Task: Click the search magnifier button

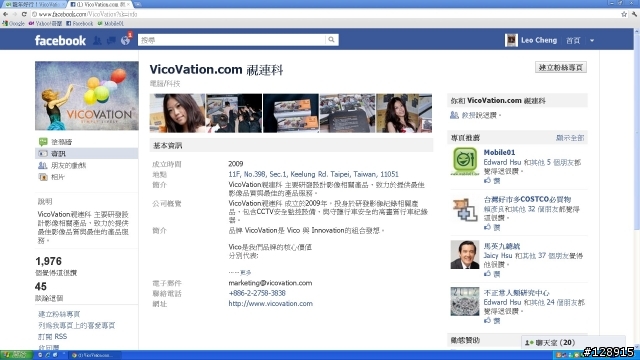Action: [331, 40]
